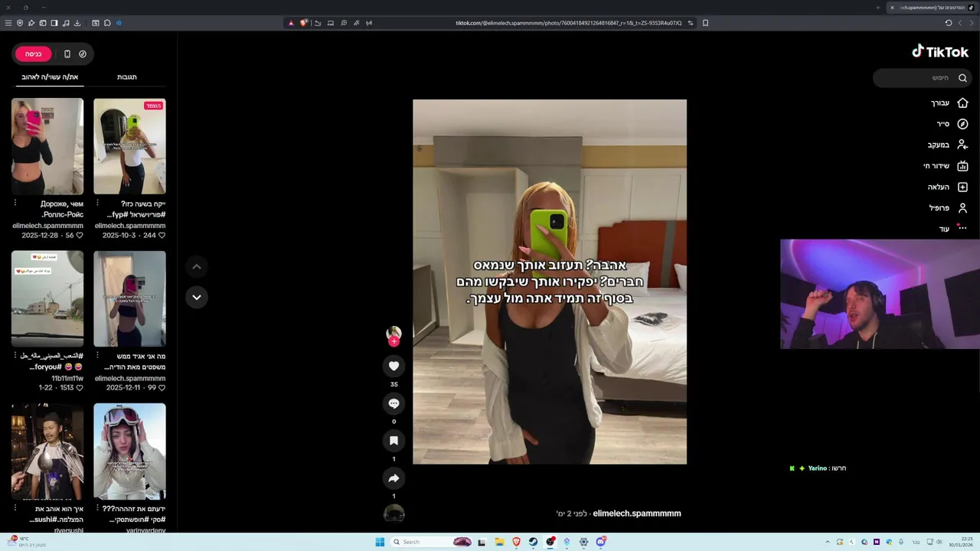Switch to the 'You may like' tab

point(50,77)
